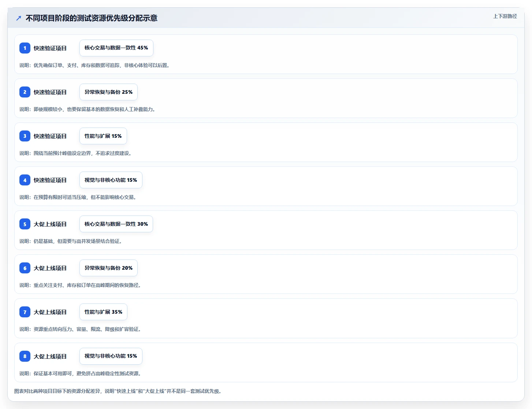
Task: Click 大促上线项目 label in row 6
Action: 50,268
